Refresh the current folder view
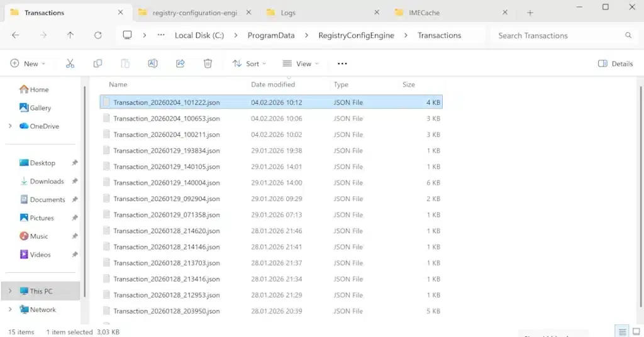Viewport: 644px width, 337px height. tap(97, 36)
